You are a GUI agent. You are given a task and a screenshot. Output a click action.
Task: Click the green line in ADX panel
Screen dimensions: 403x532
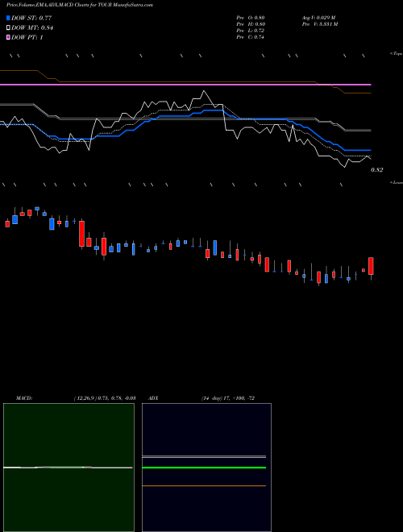click(x=204, y=468)
